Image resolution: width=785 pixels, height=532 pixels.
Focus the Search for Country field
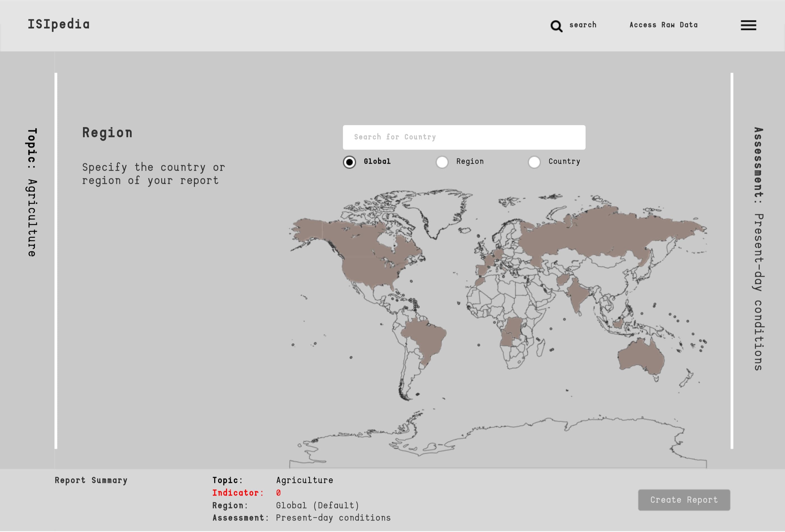click(x=464, y=137)
